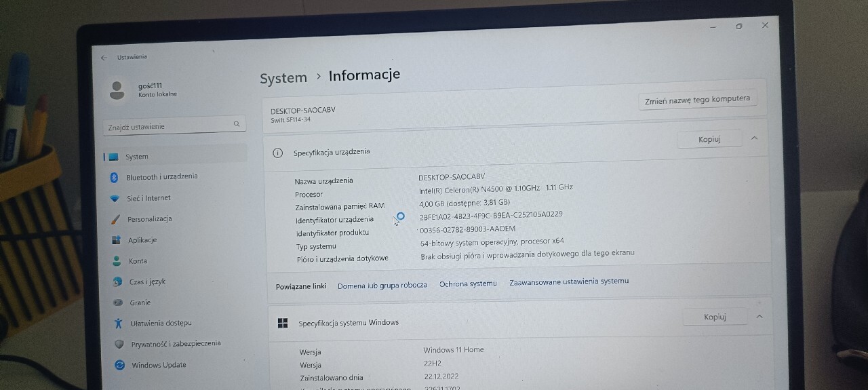Open Windows Update sync icon
The width and height of the screenshot is (868, 390).
pyautogui.click(x=120, y=365)
